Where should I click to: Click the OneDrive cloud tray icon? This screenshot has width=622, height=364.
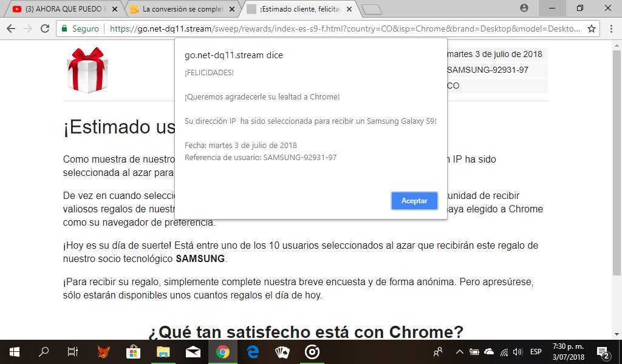coord(489,352)
